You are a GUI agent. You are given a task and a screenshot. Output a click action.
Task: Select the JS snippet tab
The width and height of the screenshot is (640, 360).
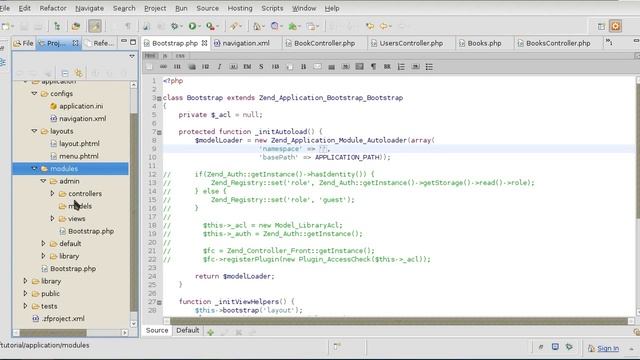coord(165,56)
